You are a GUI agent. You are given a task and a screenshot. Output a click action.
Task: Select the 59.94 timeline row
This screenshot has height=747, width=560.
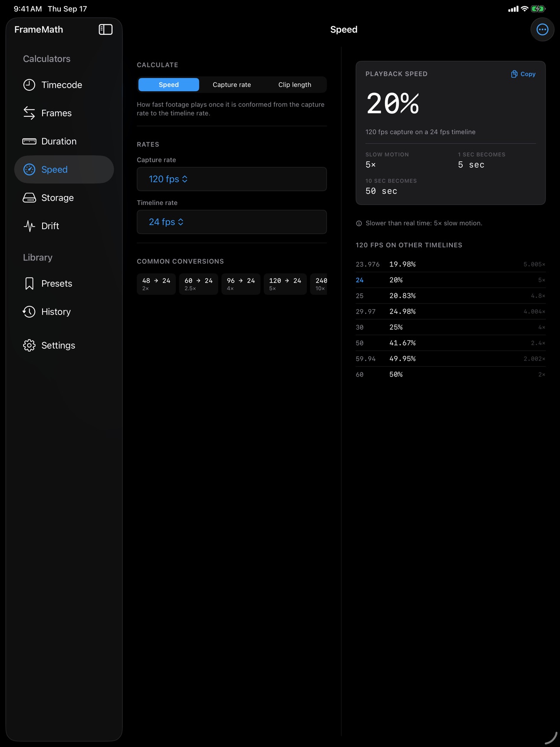click(x=451, y=359)
